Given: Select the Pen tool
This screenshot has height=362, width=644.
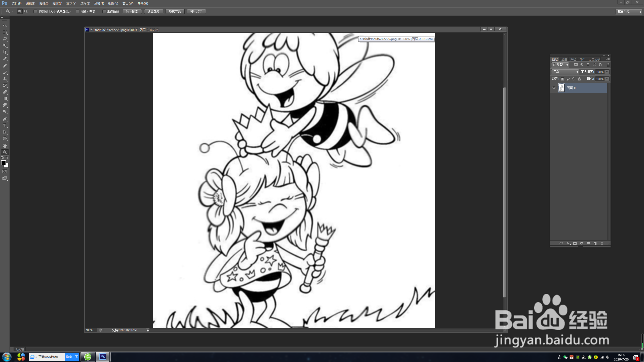Looking at the screenshot, I should [5, 119].
